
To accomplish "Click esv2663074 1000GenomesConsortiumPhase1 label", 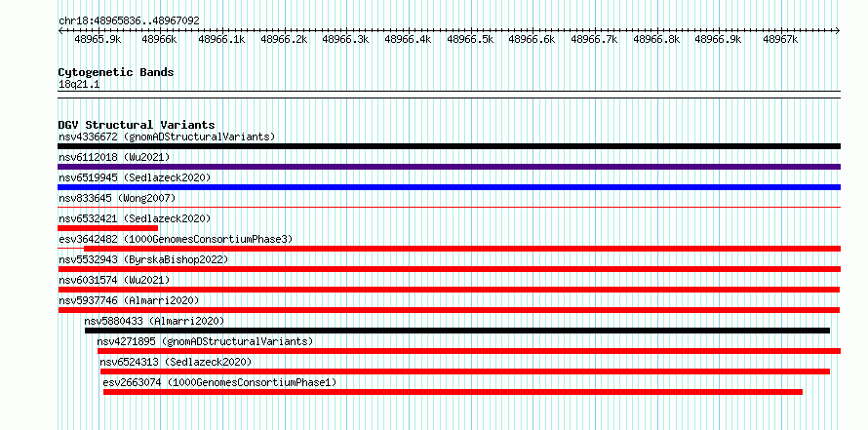I will 219,382.
